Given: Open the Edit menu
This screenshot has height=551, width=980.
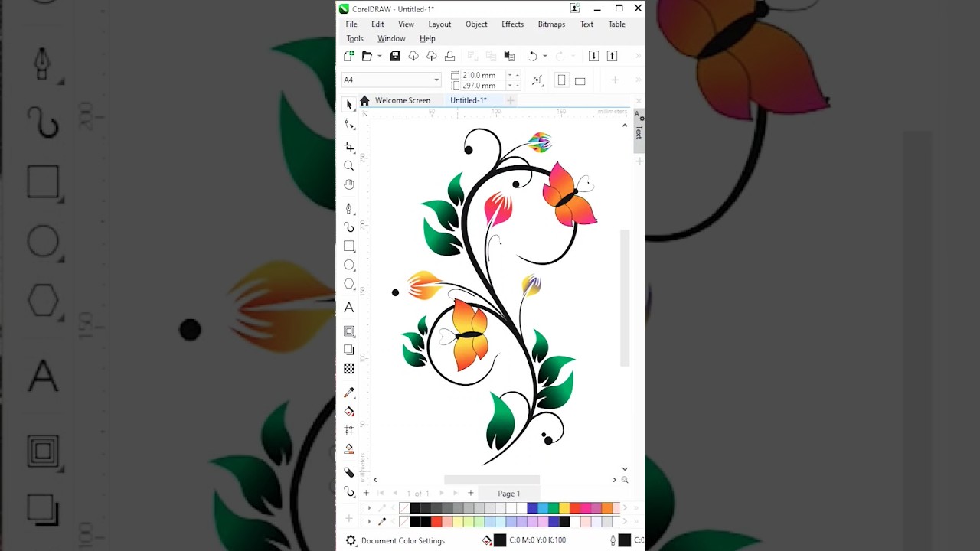Looking at the screenshot, I should tap(377, 24).
